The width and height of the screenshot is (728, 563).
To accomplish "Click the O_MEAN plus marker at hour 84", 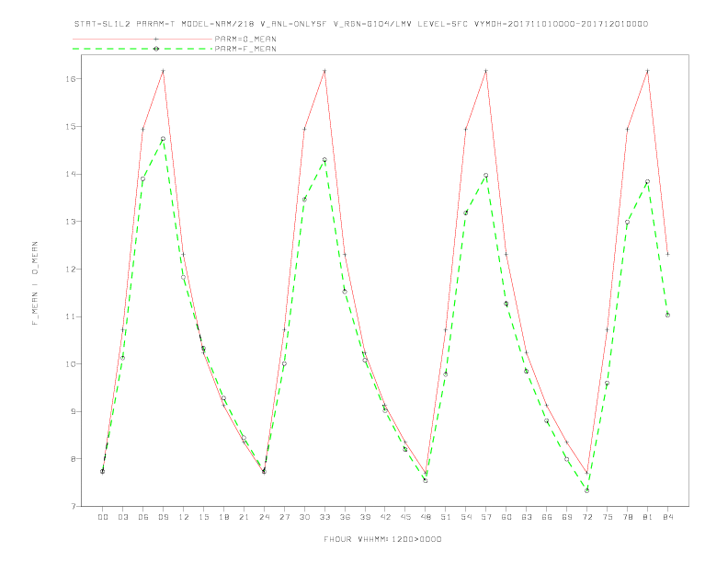I will 667,255.
